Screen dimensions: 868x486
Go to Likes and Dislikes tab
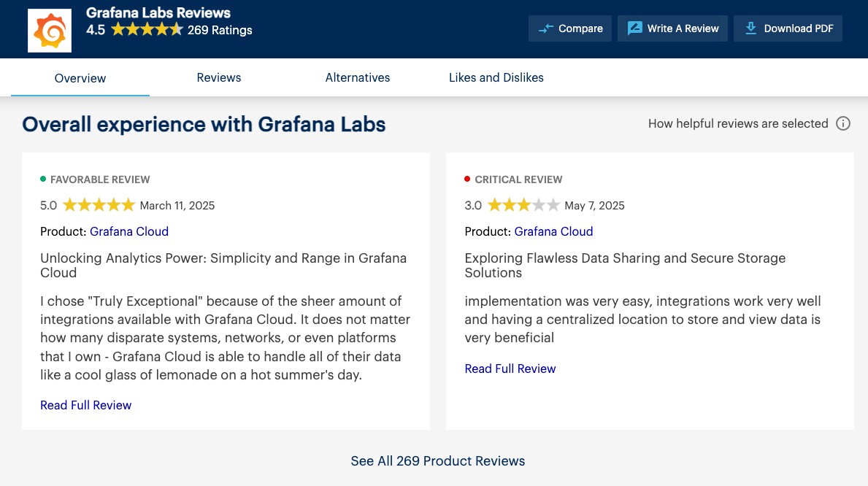coord(496,77)
